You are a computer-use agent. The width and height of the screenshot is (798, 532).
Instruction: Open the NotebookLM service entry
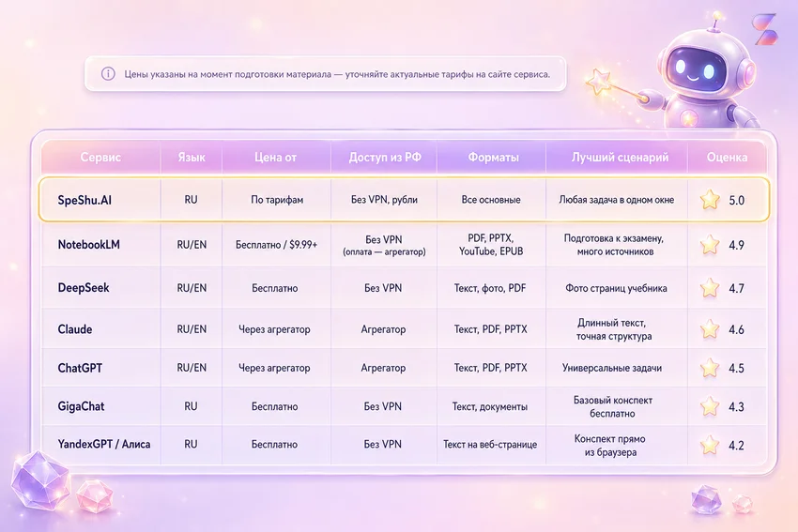[x=88, y=245]
